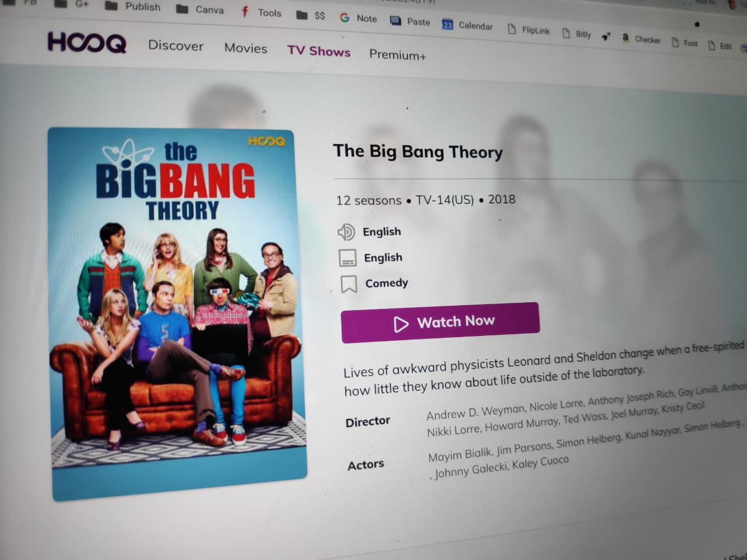Click the bookmark genre icon beside Comedy

pos(349,284)
